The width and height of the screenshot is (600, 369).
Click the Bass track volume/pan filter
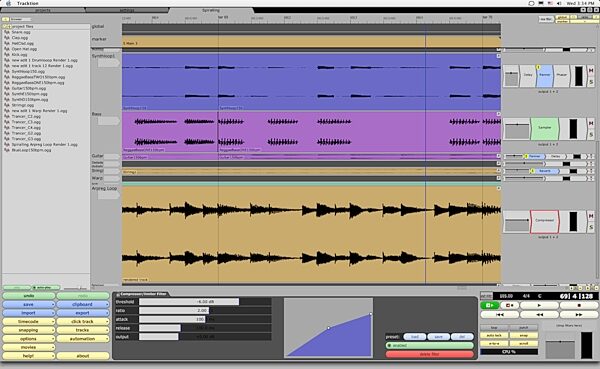(x=517, y=129)
